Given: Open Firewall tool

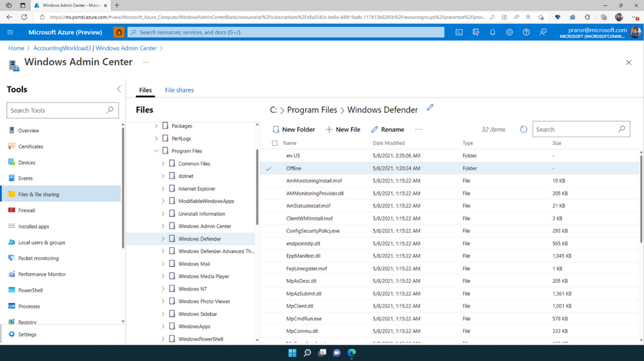Looking at the screenshot, I should click(26, 210).
